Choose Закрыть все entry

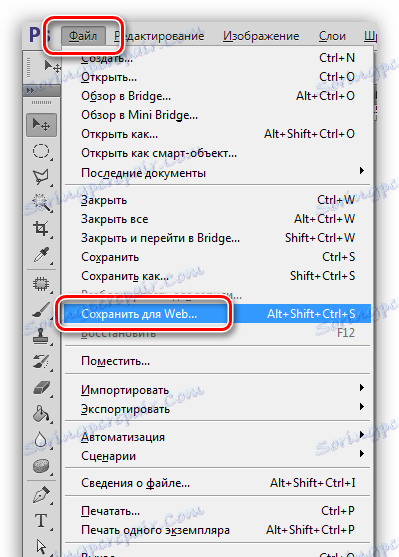coord(217,219)
